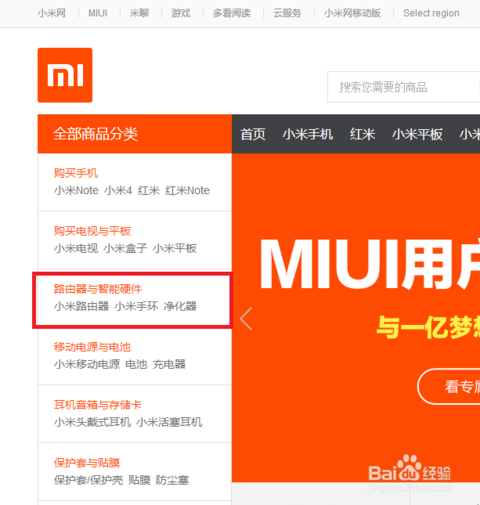Open 游戏 top link

[181, 13]
